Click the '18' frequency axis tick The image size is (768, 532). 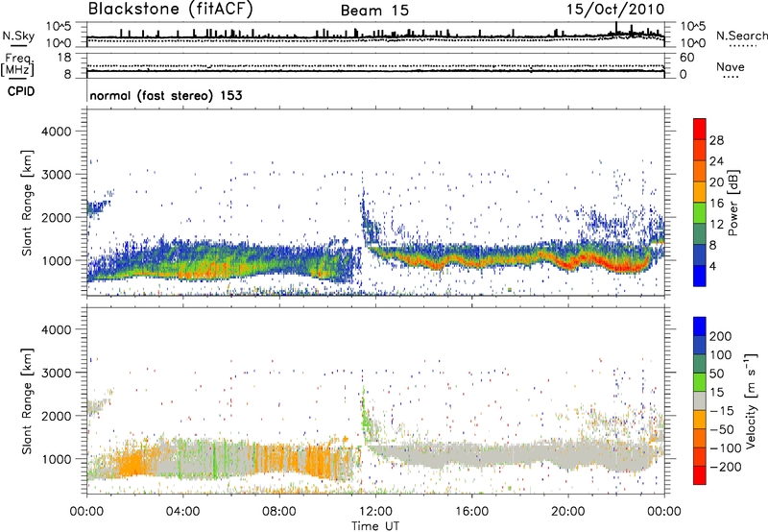tap(64, 58)
